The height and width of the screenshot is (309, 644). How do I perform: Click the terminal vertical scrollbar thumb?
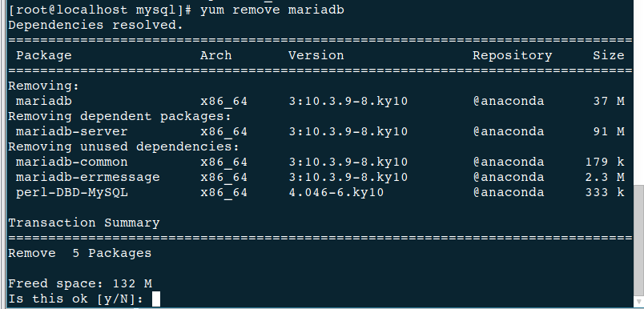638,239
